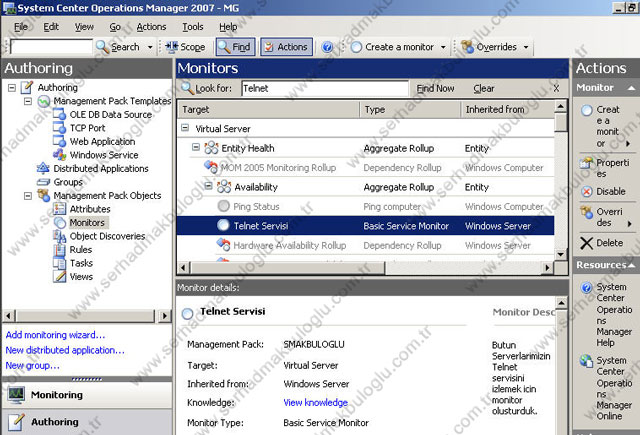640x435 pixels.
Task: Open the Tools menu
Action: tap(193, 27)
